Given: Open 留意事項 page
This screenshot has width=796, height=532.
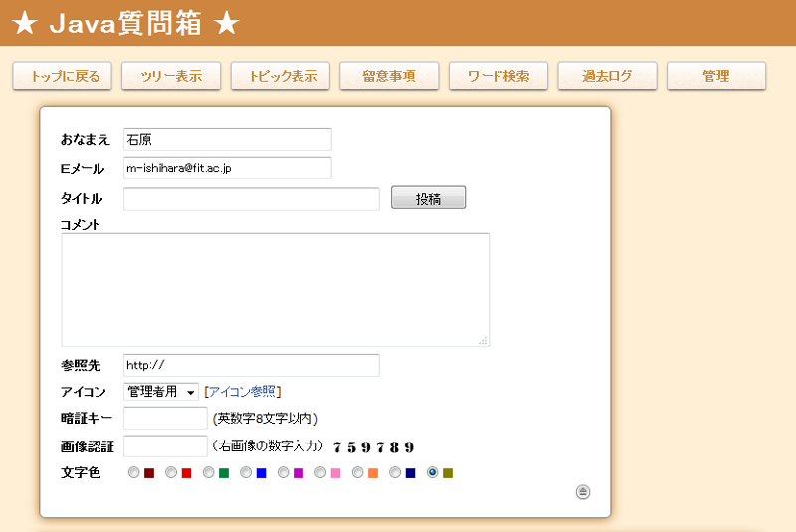Looking at the screenshot, I should pyautogui.click(x=389, y=77).
